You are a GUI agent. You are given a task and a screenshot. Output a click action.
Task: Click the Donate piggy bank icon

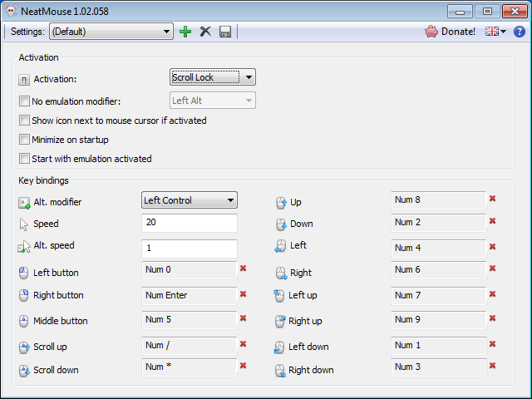coord(431,32)
